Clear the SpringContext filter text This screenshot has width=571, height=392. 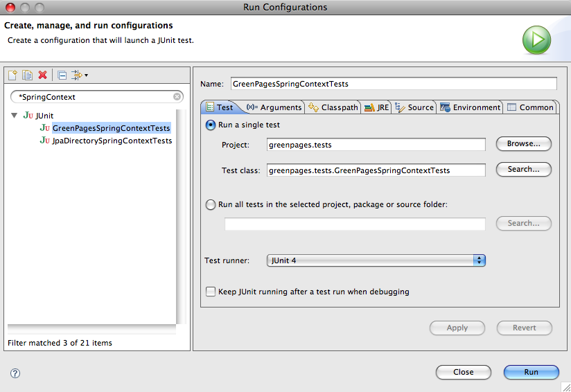coord(177,97)
